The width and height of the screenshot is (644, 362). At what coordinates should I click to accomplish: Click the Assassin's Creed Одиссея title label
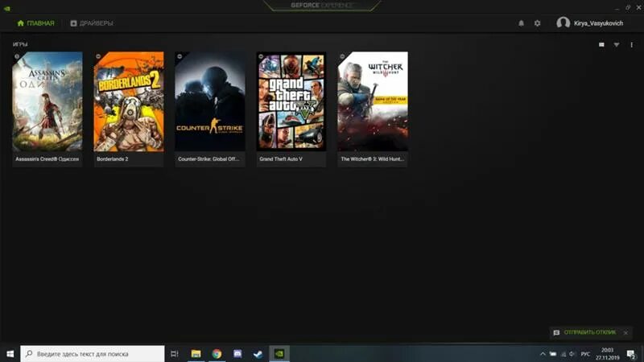click(47, 159)
